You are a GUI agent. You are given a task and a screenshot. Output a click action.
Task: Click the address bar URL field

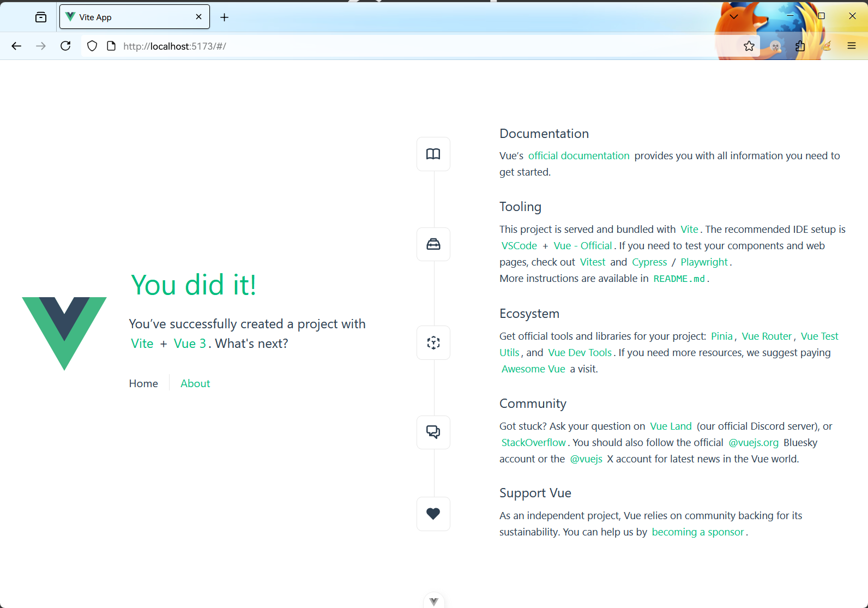(420, 46)
